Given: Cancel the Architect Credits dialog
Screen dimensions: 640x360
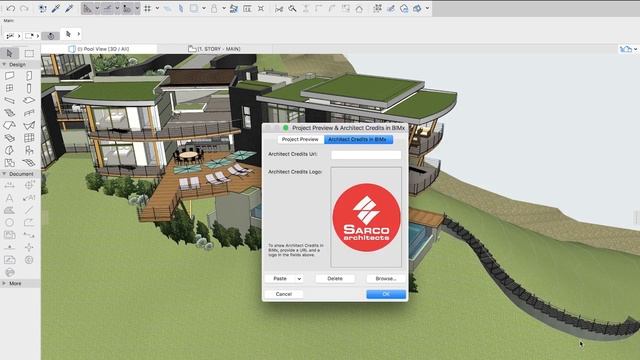Looking at the screenshot, I should click(284, 294).
